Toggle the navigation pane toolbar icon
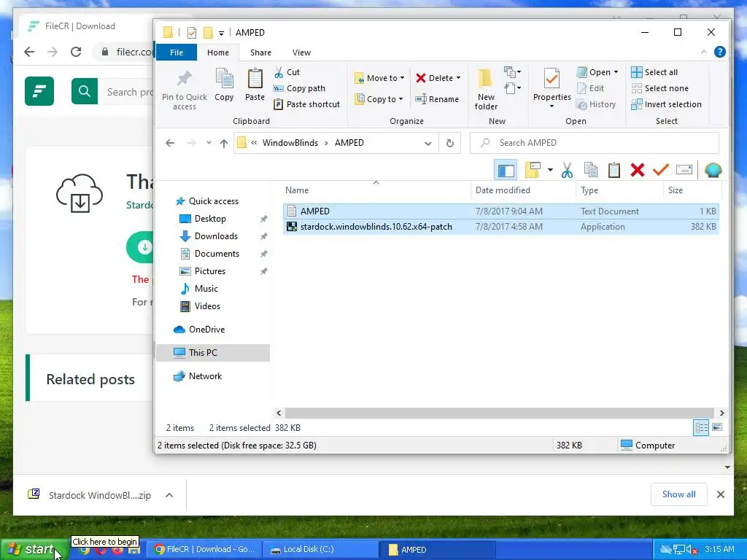This screenshot has width=747, height=560. tap(506, 171)
